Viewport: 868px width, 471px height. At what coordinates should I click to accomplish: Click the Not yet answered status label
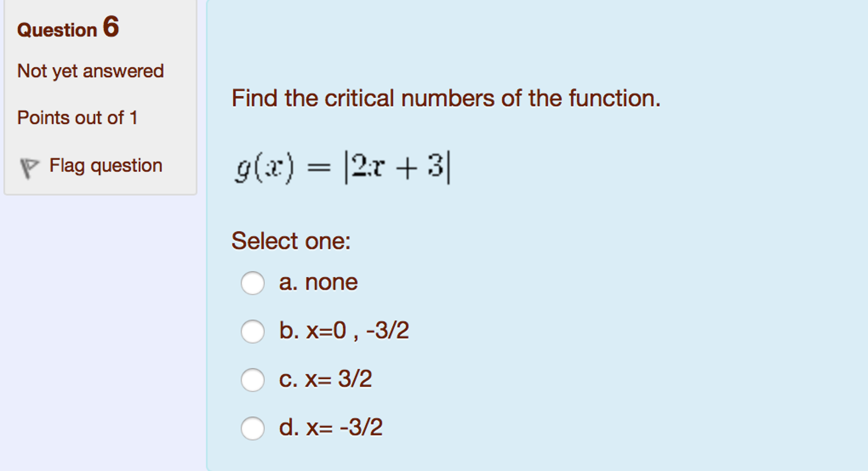coord(90,71)
